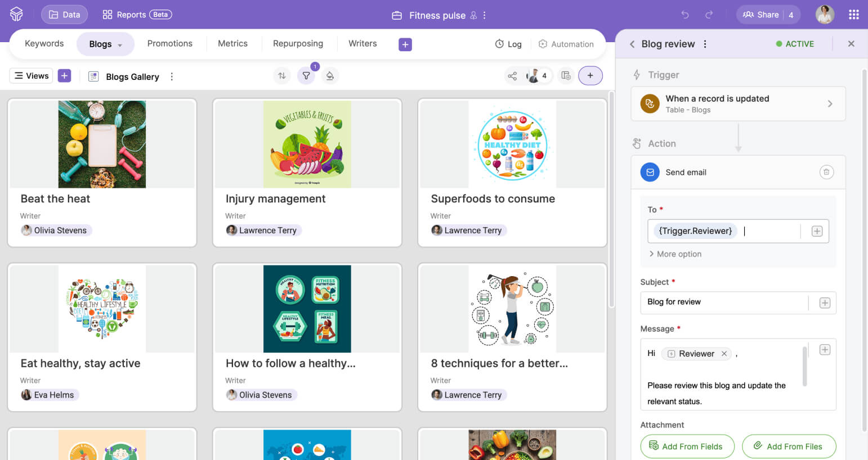Click the ACTIVE status of the automation
Viewport: 868px width, 460px height.
point(795,44)
